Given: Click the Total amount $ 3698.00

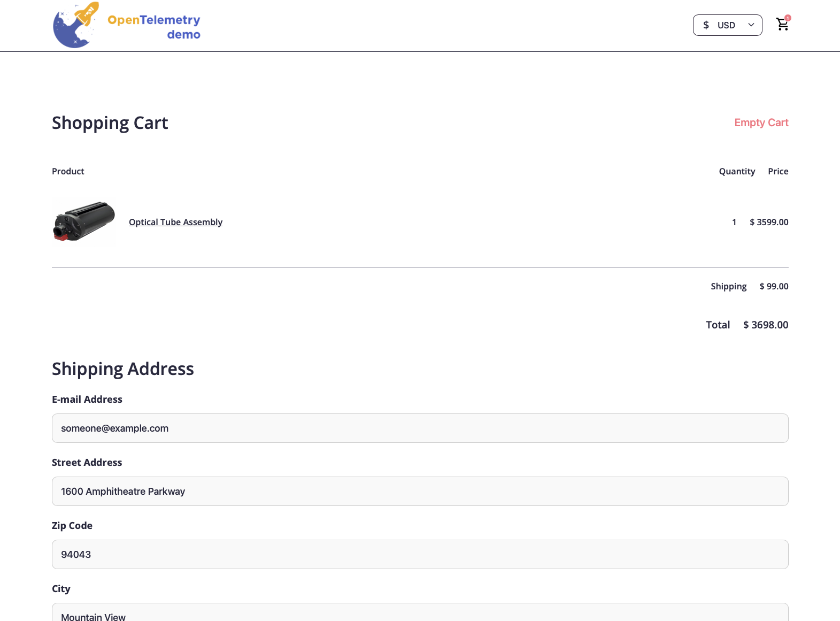Looking at the screenshot, I should point(766,325).
